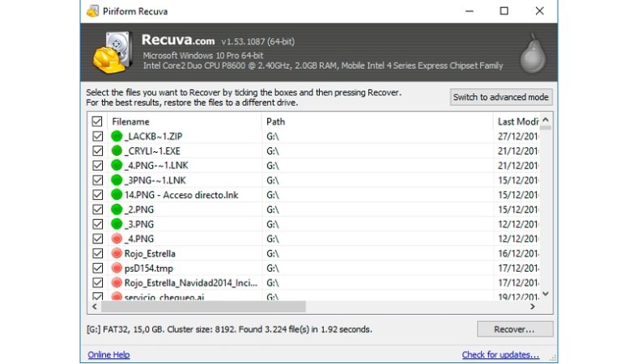Click the vertical scrollbar up arrow

[546, 120]
